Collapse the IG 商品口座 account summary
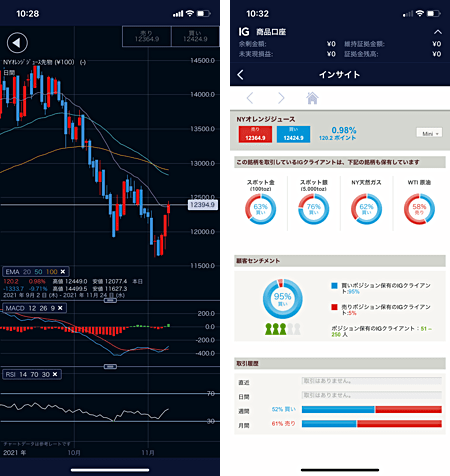 438,32
